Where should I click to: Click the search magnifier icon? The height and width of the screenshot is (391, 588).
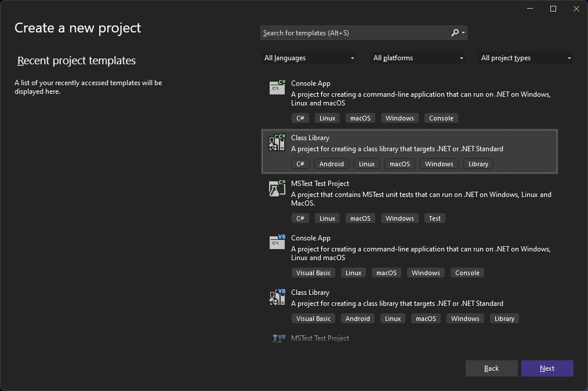tap(455, 33)
